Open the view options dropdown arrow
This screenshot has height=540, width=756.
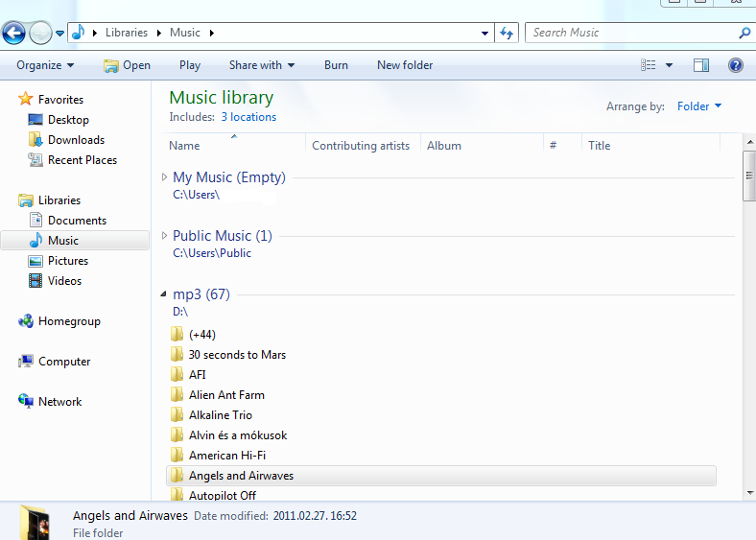[669, 65]
